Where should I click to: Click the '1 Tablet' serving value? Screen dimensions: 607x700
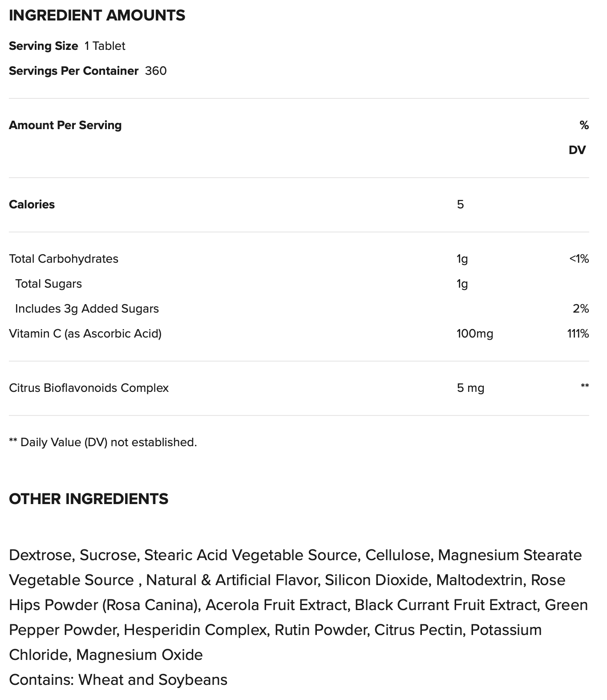[x=105, y=46]
